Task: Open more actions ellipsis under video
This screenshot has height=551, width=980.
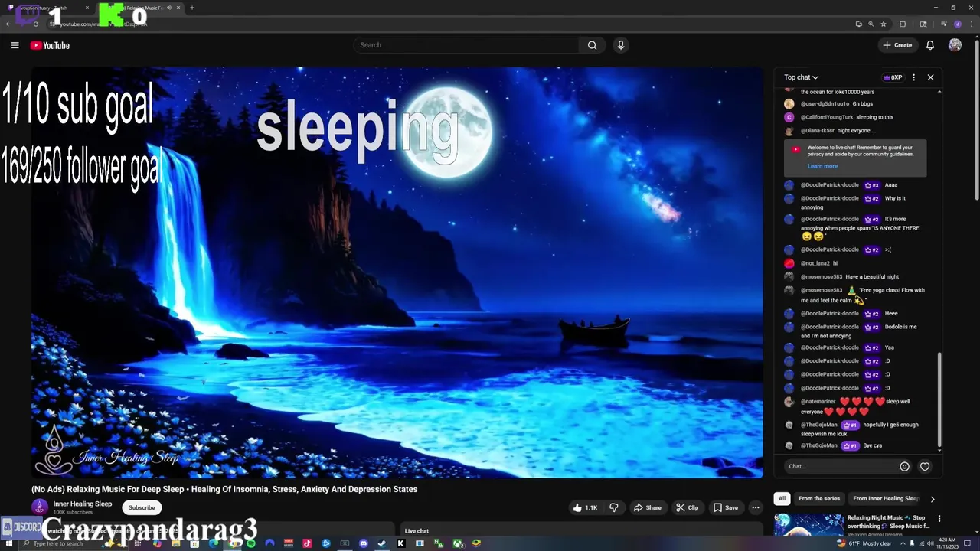Action: [755, 507]
